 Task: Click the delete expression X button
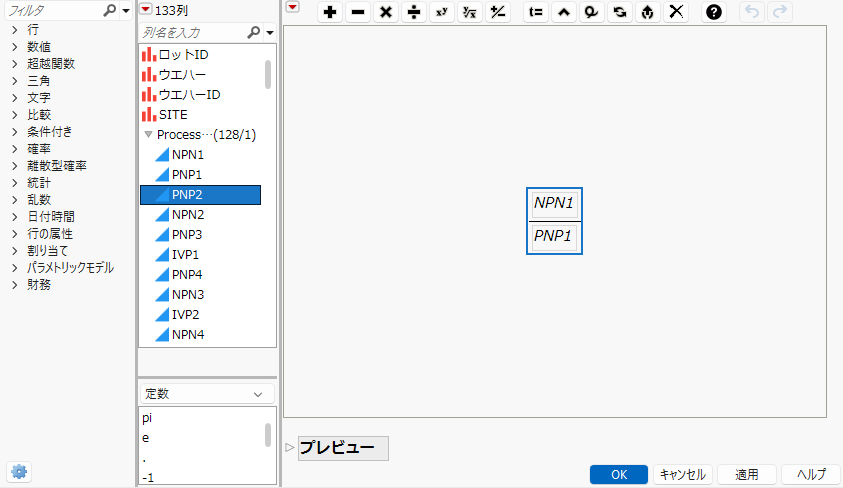[x=676, y=12]
